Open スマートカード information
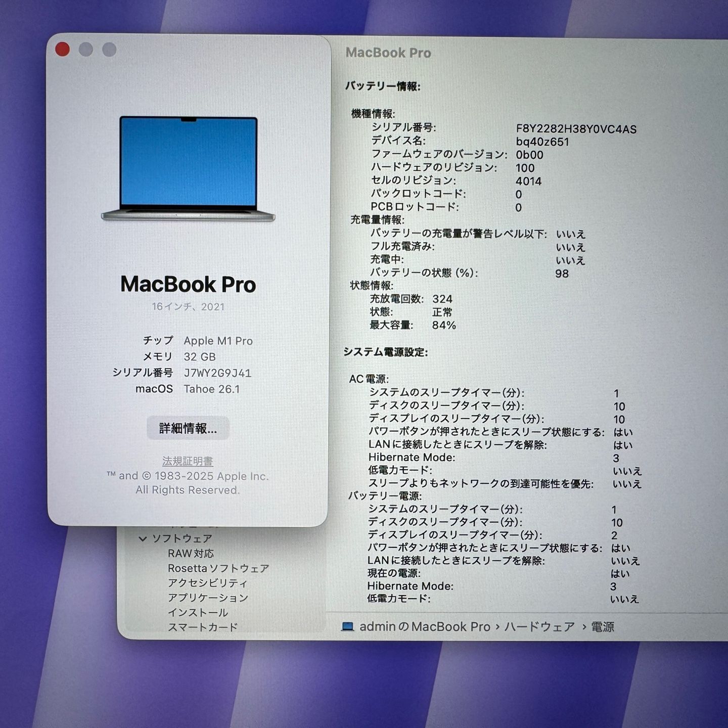The height and width of the screenshot is (728, 728). point(204,627)
